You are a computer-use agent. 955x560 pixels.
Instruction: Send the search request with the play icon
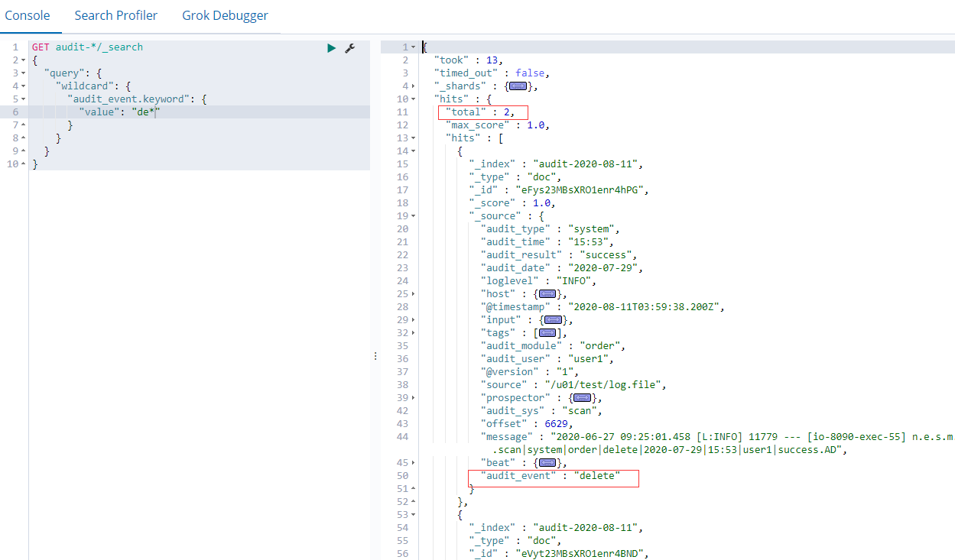331,47
